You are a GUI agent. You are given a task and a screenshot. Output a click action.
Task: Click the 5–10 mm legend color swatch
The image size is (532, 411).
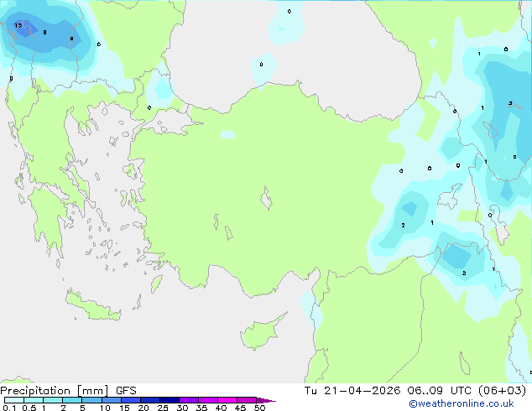[x=91, y=400]
